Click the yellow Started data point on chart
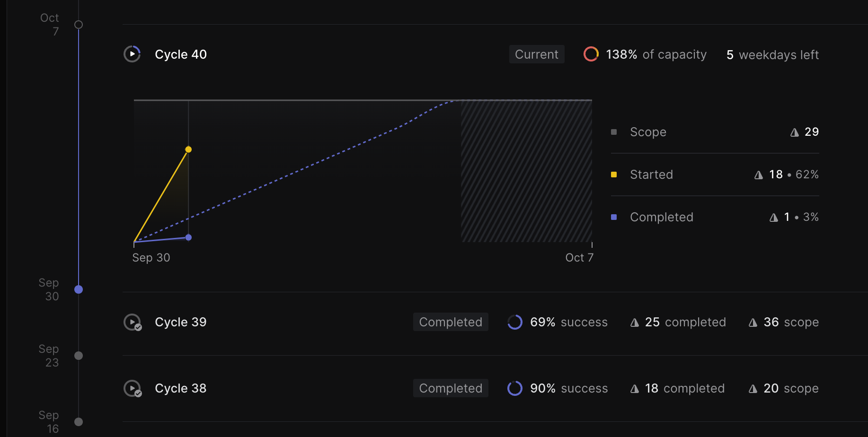 (x=188, y=149)
